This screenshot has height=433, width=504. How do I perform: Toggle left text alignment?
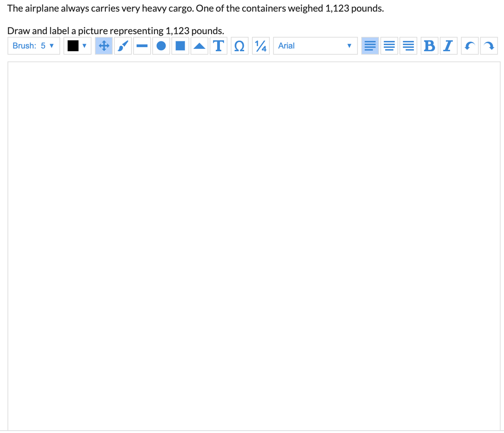(x=370, y=46)
